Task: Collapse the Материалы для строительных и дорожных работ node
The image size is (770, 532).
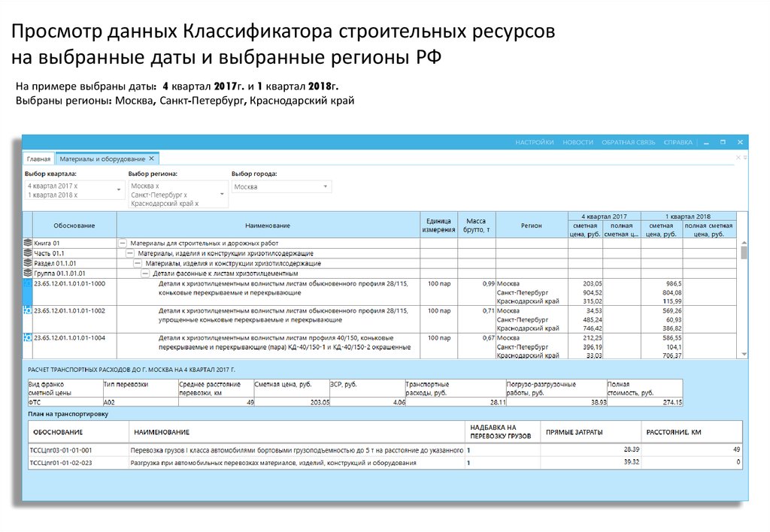Action: point(122,243)
